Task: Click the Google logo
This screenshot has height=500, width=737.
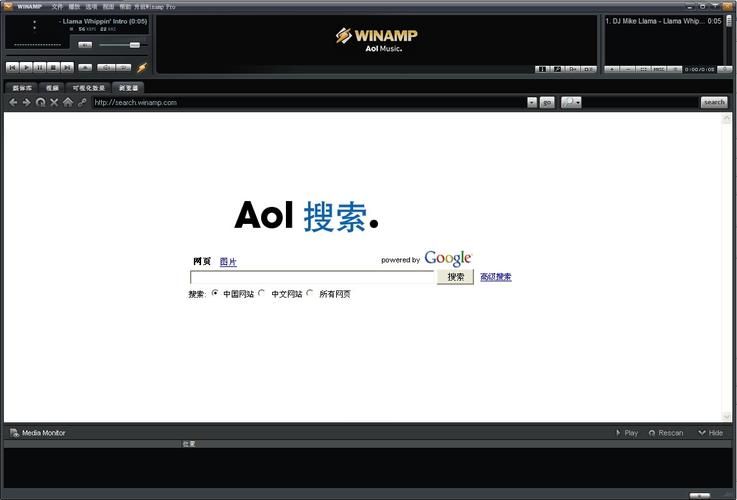Action: pos(448,258)
